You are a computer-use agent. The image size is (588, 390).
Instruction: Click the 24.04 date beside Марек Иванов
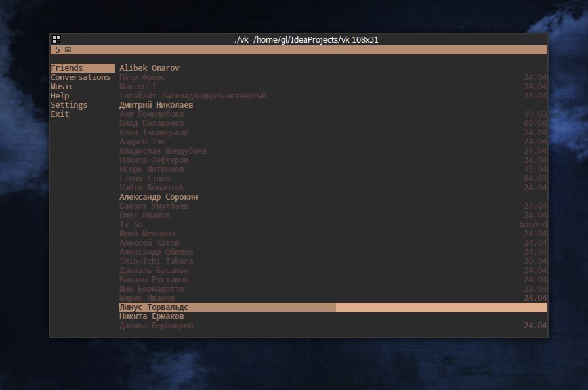coord(535,297)
